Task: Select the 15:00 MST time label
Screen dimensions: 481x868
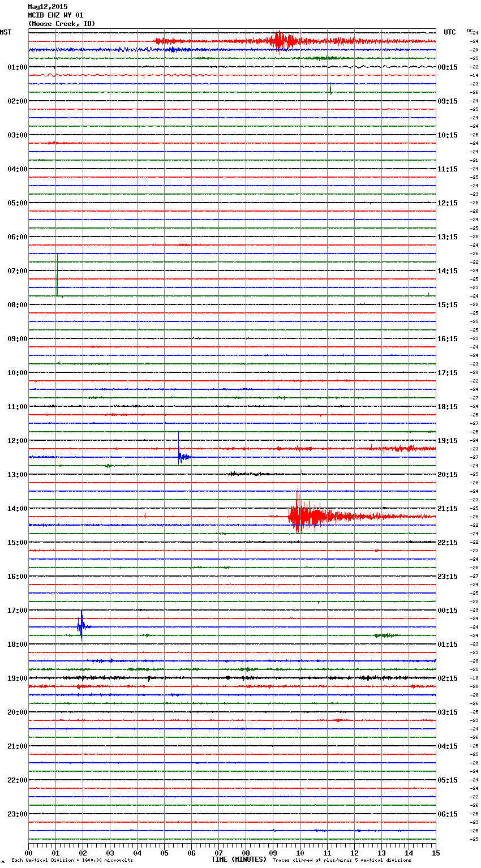Action: [18, 543]
